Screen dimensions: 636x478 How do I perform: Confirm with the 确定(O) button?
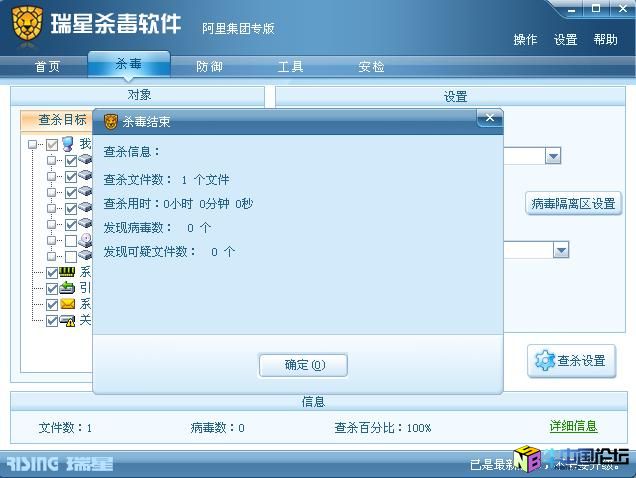(x=303, y=365)
